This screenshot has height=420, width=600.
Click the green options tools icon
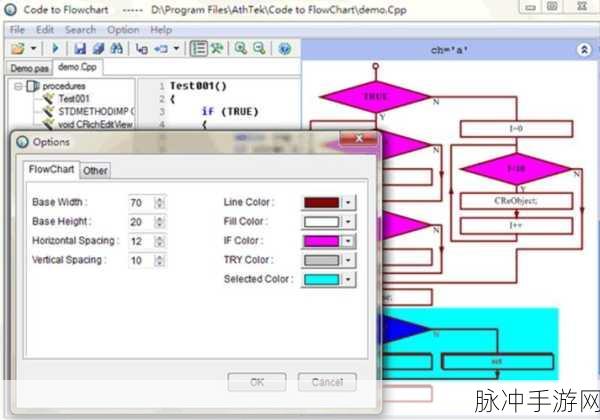point(217,49)
